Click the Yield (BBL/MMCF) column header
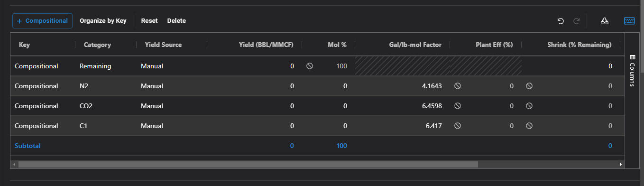The height and width of the screenshot is (186, 644). (x=267, y=45)
